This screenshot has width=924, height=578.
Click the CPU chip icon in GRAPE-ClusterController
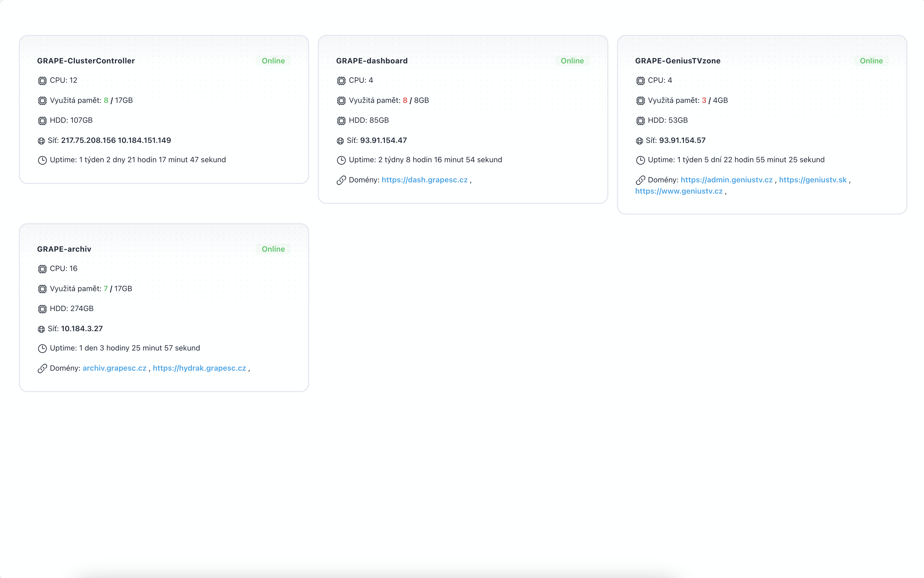coord(42,81)
